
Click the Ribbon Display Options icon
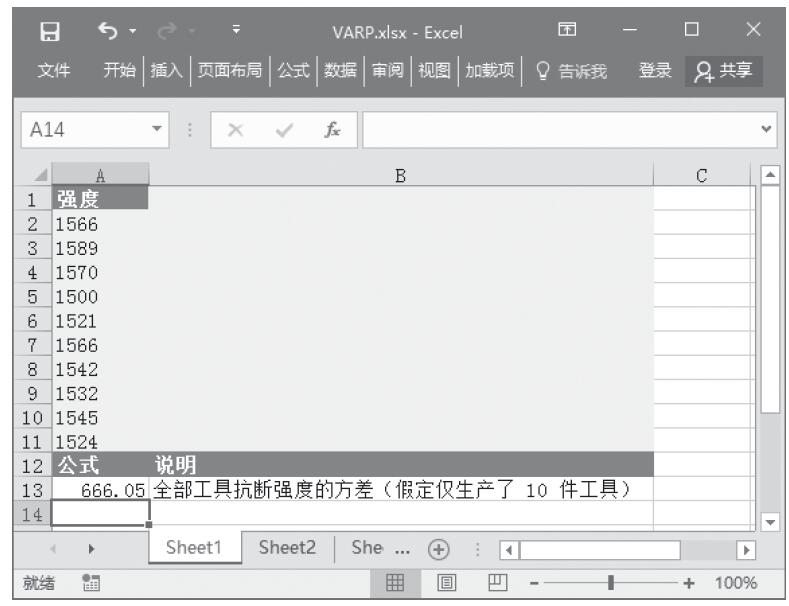[567, 33]
